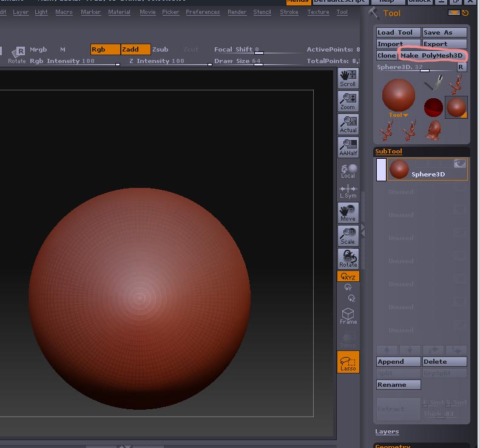
Task: Open the Texture menu
Action: (319, 12)
